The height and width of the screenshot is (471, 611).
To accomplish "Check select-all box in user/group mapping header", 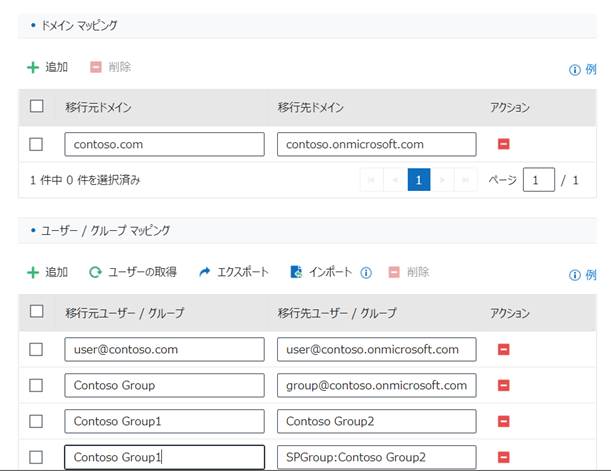I will point(37,311).
